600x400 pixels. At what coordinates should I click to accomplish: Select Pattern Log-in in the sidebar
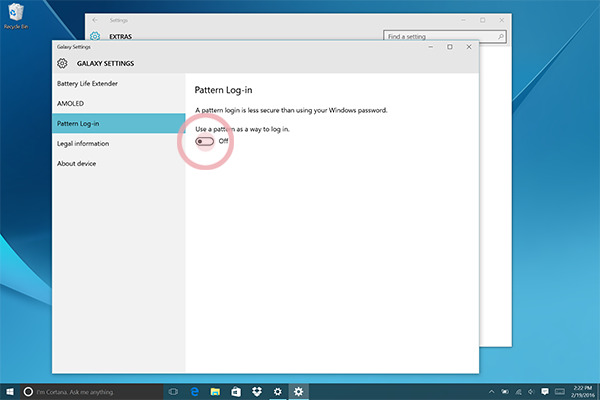119,123
